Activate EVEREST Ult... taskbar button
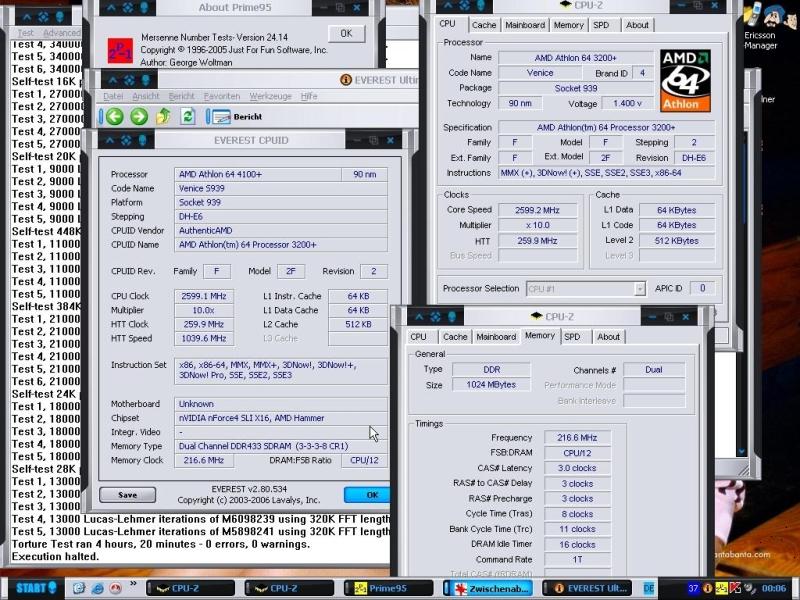Viewport: 800px width, 600px height. coord(587,588)
